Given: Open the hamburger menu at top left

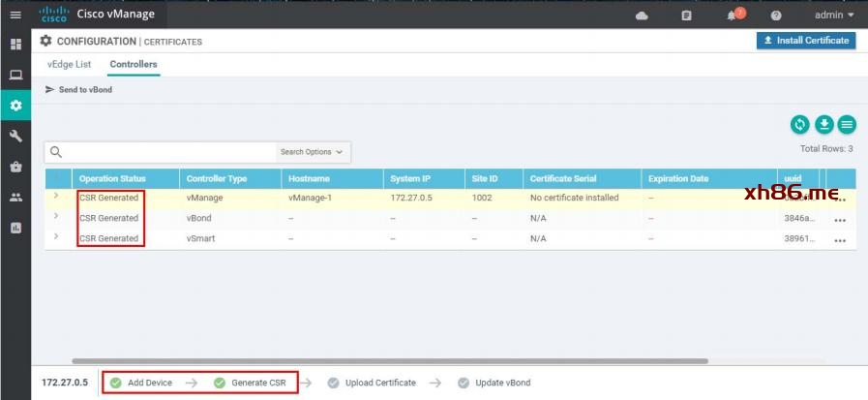Looking at the screenshot, I should [15, 15].
